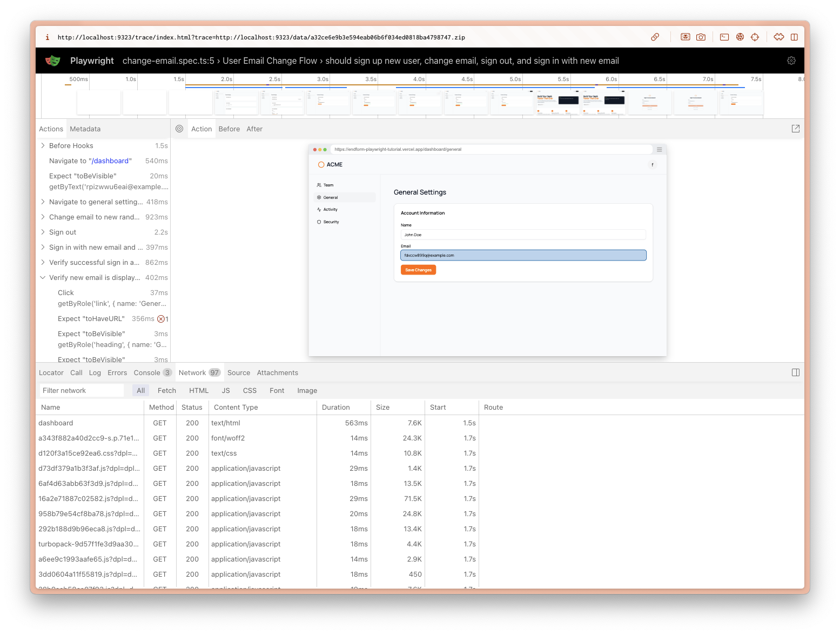The height and width of the screenshot is (634, 840).
Task: Click the error badge on toHaveURL
Action: (161, 319)
